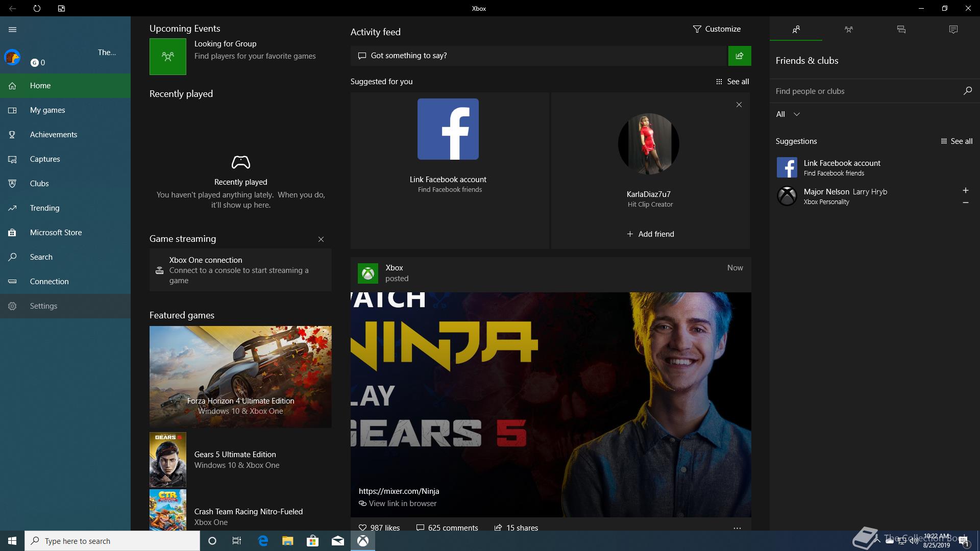
Task: Click the Xbox logo on the post
Action: 368,273
